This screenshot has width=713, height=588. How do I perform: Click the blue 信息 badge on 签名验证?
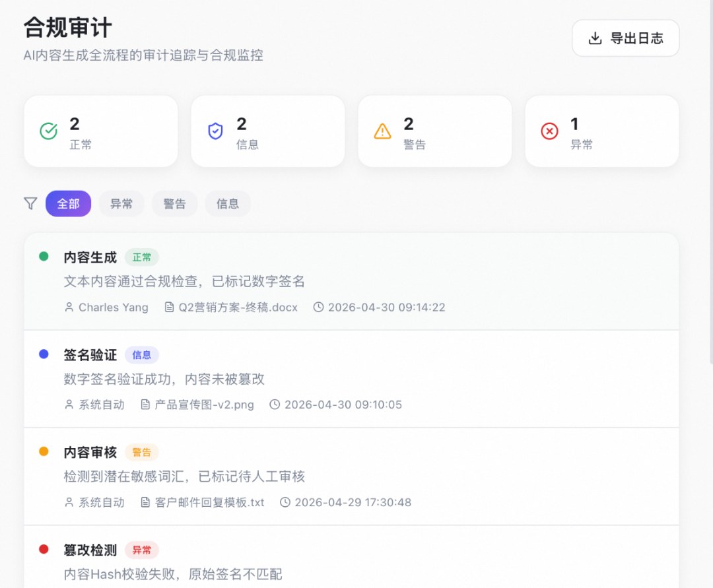coord(141,355)
